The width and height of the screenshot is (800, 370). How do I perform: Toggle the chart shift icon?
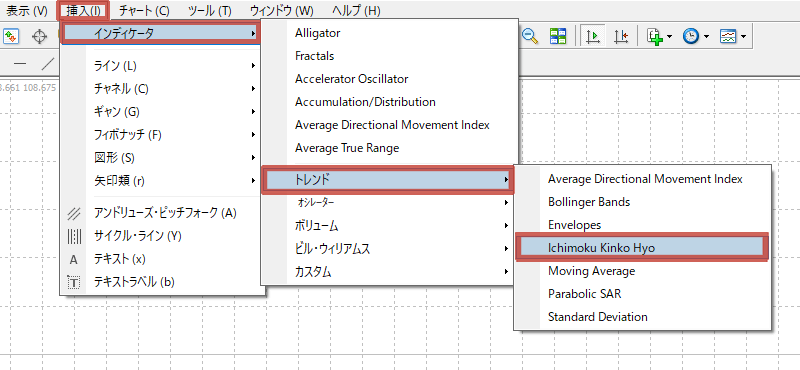pos(620,36)
